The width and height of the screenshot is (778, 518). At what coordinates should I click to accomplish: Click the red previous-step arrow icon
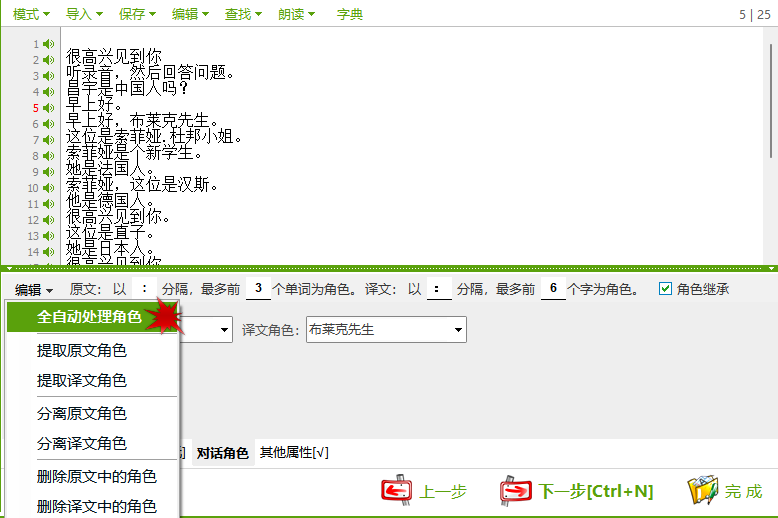[x=397, y=491]
